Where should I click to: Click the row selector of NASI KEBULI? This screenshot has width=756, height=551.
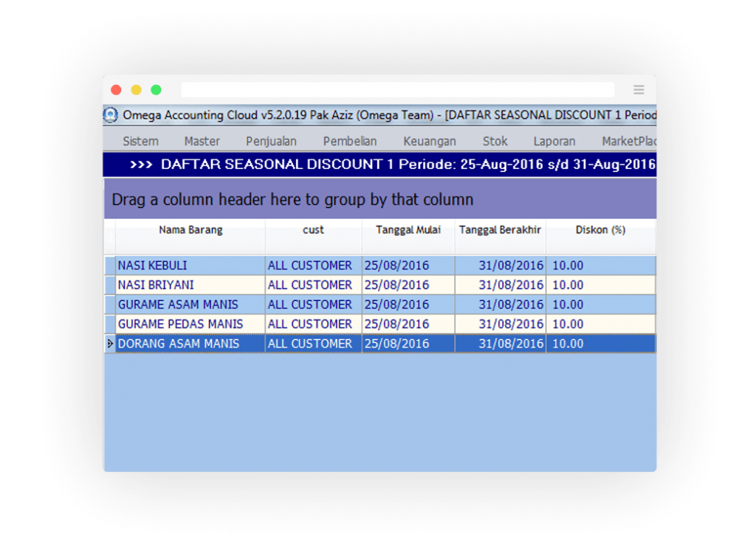[110, 266]
